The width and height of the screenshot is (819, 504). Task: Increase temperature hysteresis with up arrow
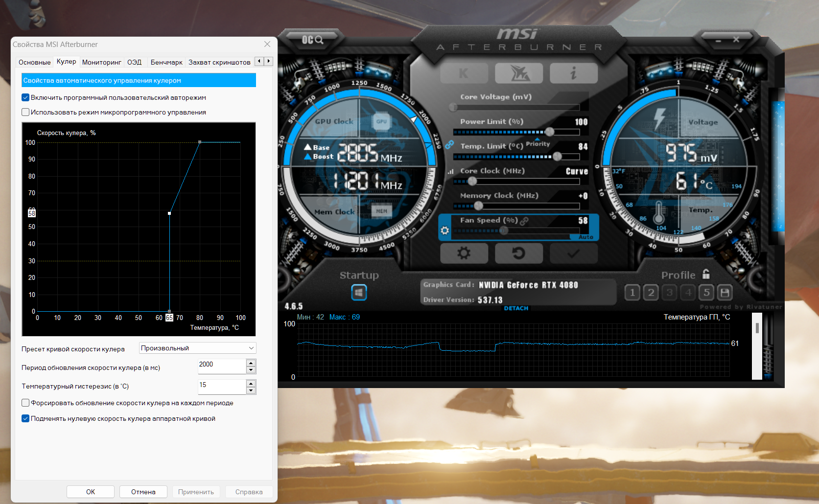pyautogui.click(x=251, y=384)
